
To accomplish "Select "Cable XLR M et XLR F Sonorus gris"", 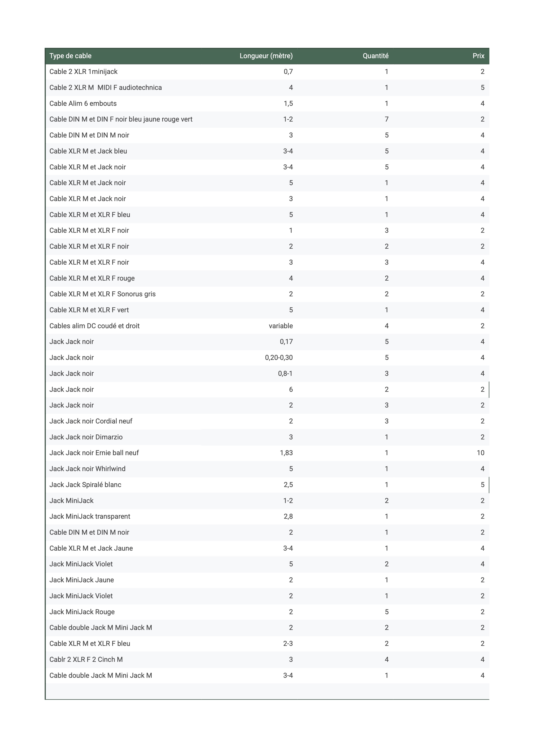I will (102, 294).
